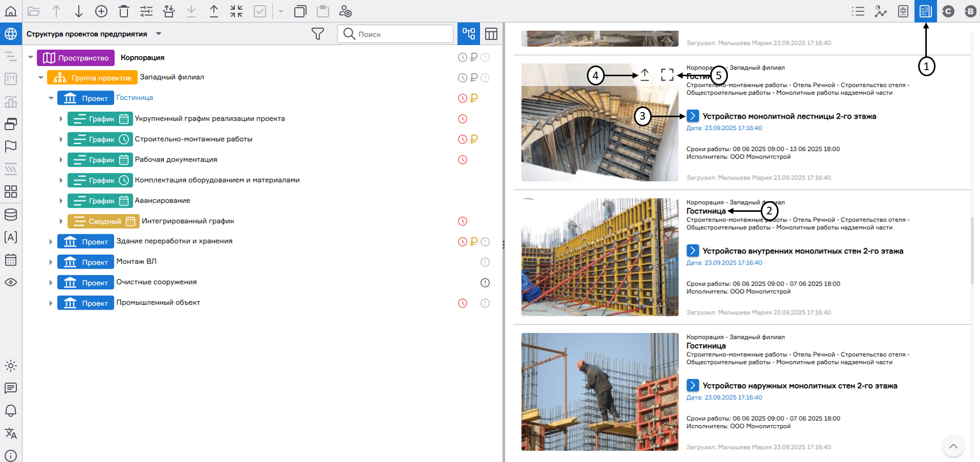Open the news feed panel icon

(925, 11)
